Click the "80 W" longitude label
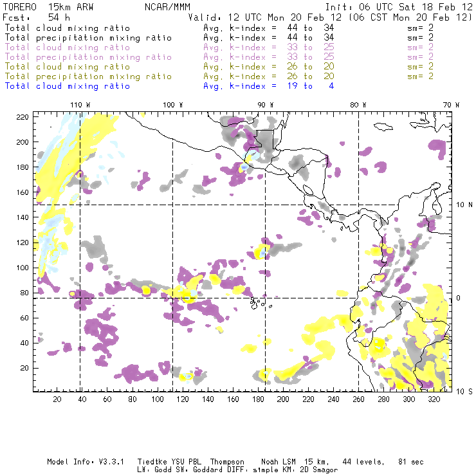476x476 pixels. 358,105
